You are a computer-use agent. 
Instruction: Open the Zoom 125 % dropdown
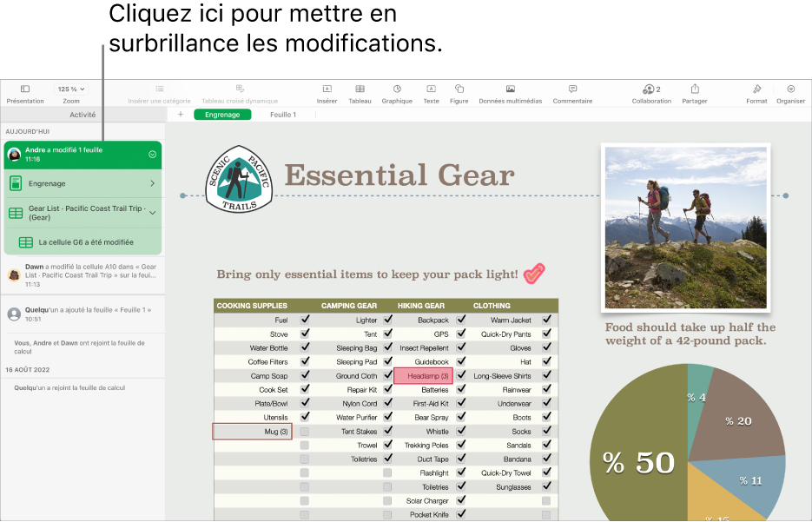[71, 89]
